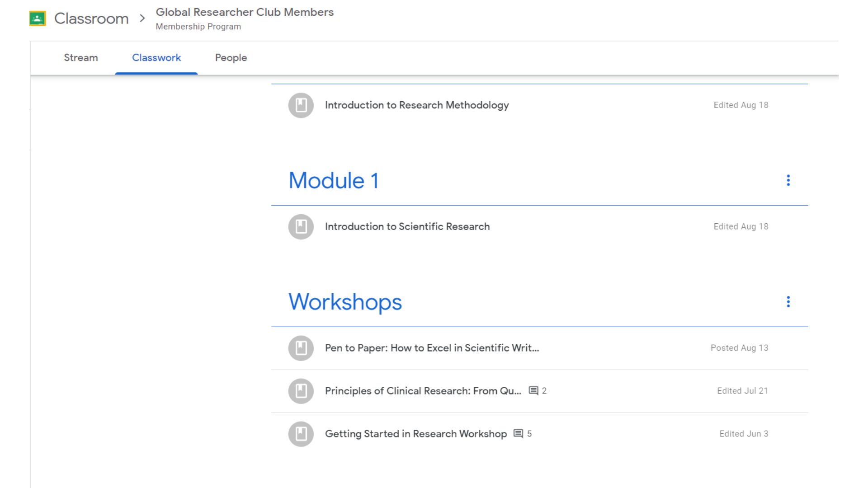Image resolution: width=868 pixels, height=488 pixels.
Task: Click the Workshops topic heading
Action: (x=345, y=302)
